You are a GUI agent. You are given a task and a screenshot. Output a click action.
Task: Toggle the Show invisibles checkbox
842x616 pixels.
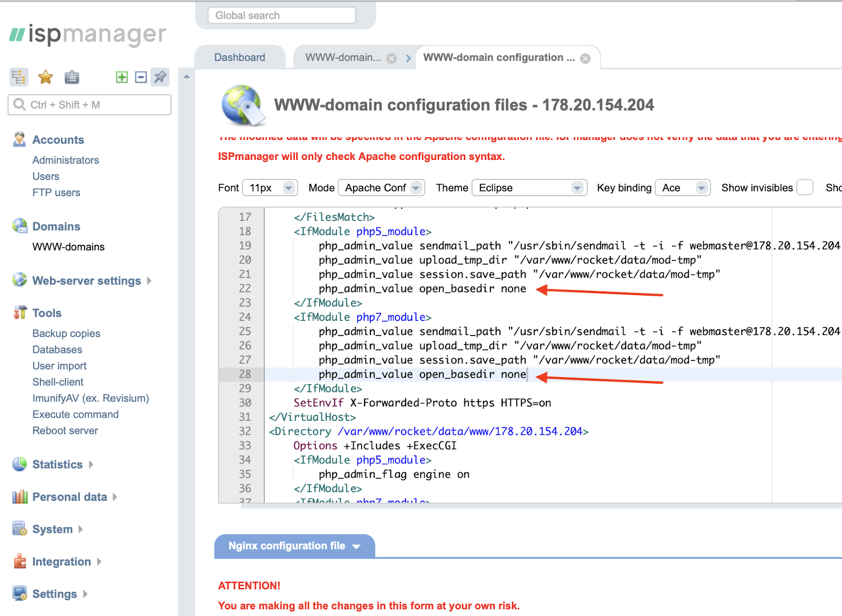805,188
